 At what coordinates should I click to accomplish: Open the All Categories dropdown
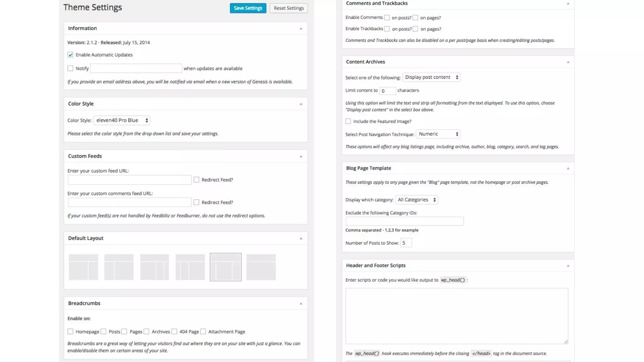pyautogui.click(x=416, y=200)
